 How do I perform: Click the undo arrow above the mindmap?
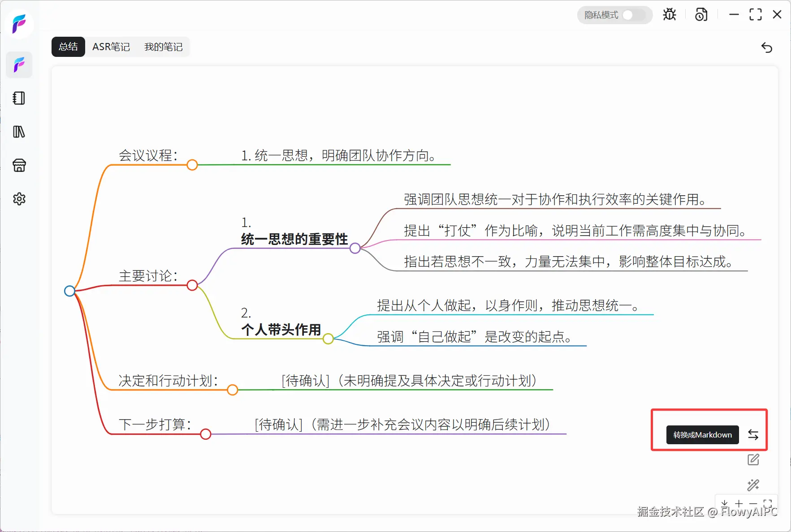point(767,47)
